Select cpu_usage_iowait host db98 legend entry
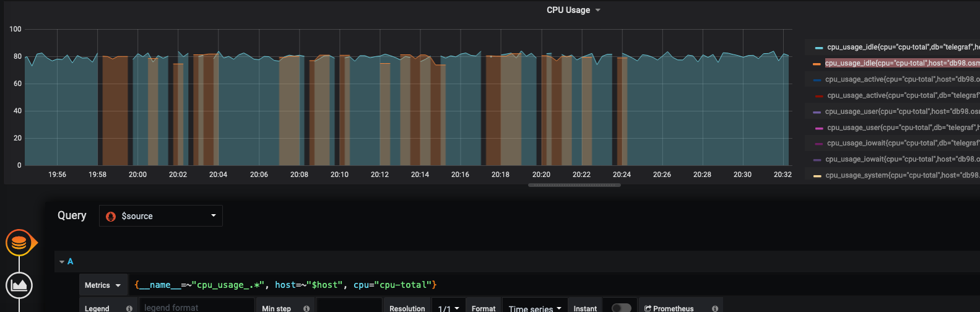The image size is (980, 312). 902,159
